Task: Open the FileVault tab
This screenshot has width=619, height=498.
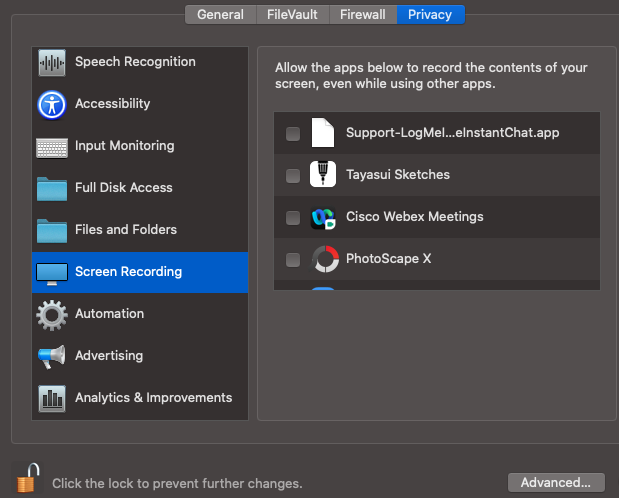Action: [291, 15]
